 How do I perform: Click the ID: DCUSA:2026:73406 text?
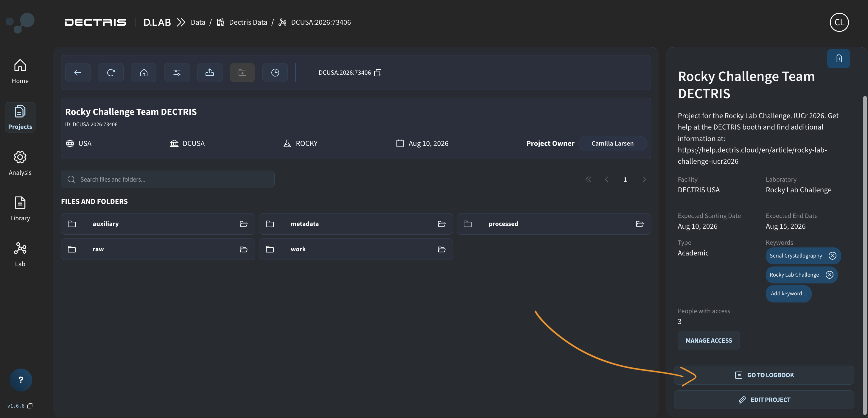(x=91, y=124)
